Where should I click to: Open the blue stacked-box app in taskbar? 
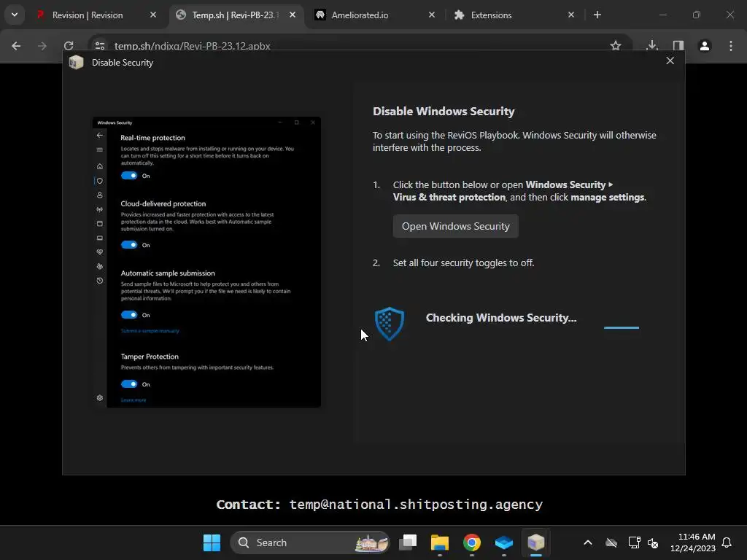tap(503, 542)
